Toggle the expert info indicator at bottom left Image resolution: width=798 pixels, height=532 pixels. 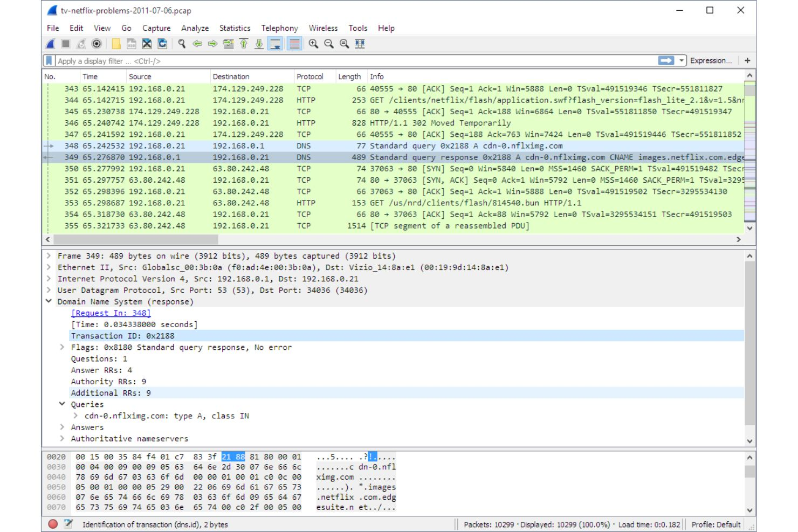pos(52,523)
